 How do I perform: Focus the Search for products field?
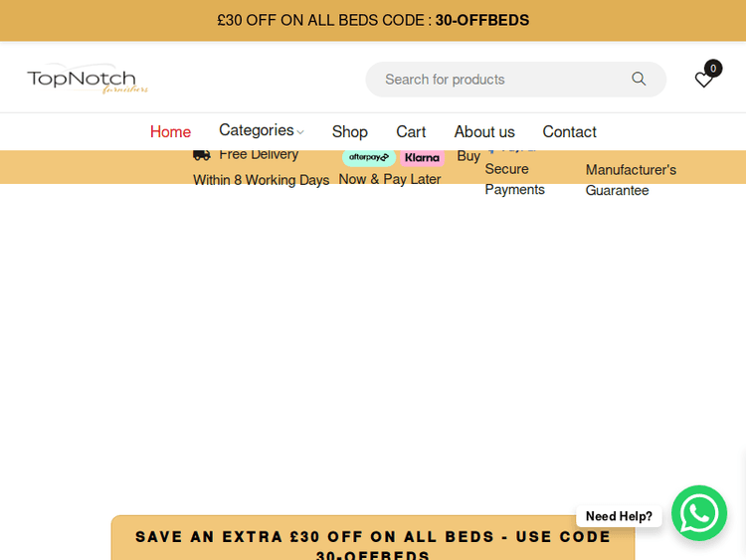(x=497, y=79)
